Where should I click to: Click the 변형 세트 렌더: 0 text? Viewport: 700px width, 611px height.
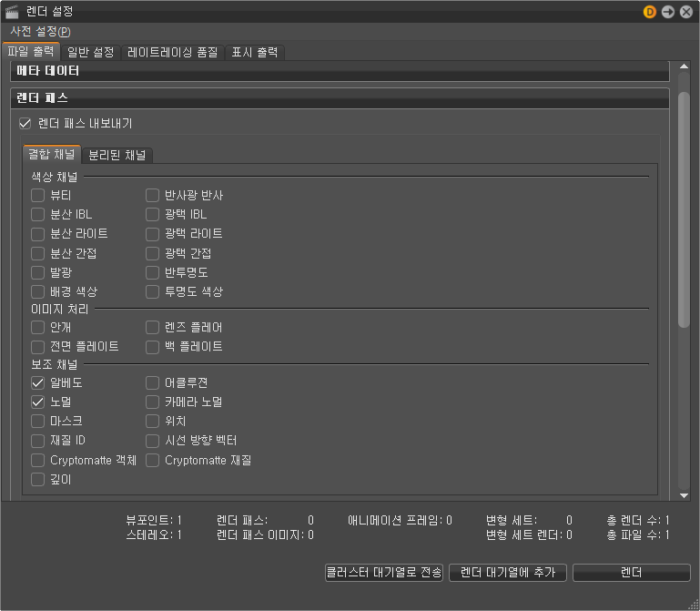pos(529,535)
